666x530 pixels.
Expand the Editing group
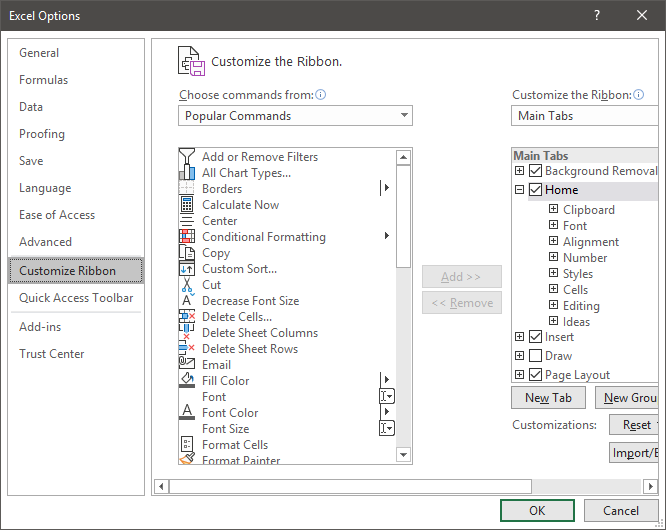pos(553,304)
